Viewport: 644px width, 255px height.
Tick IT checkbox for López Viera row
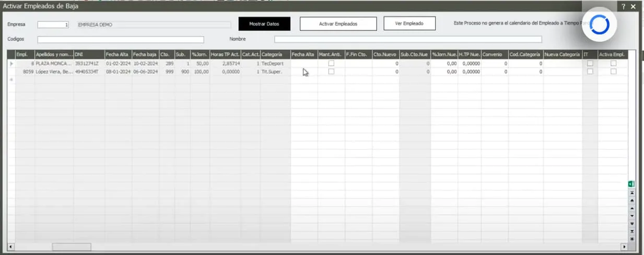coord(590,71)
